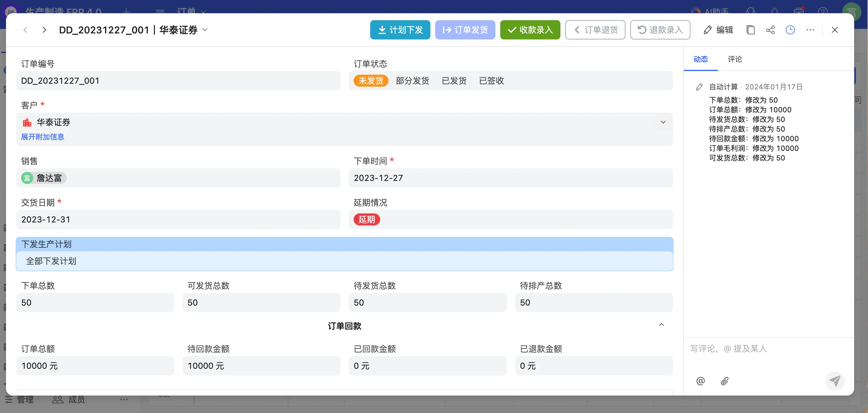Click the 华泰证券 customer record
The height and width of the screenshot is (413, 868).
(46, 123)
